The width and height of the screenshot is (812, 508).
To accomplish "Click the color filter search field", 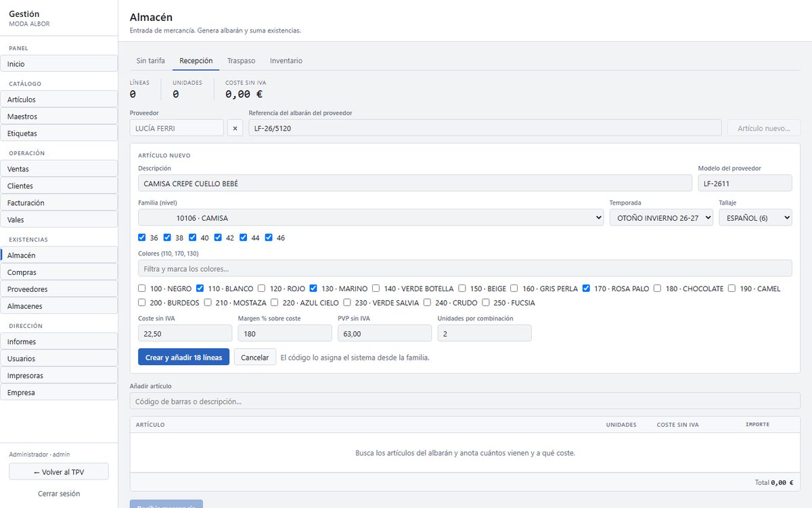I will point(465,268).
